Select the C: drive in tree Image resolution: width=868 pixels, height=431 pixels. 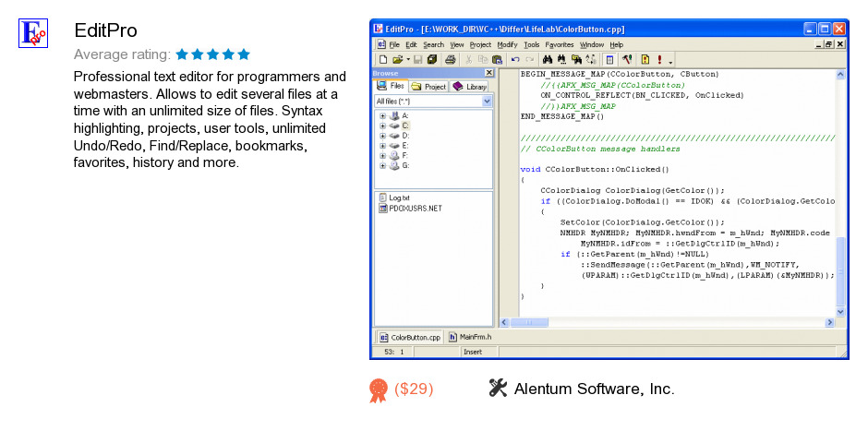click(x=405, y=126)
